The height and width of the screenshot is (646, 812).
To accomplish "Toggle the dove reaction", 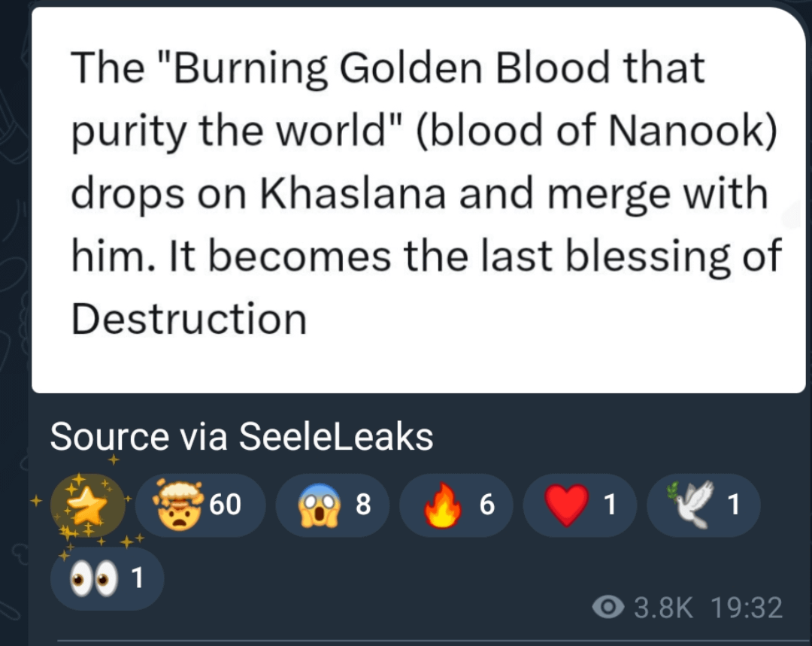I will coord(703,505).
